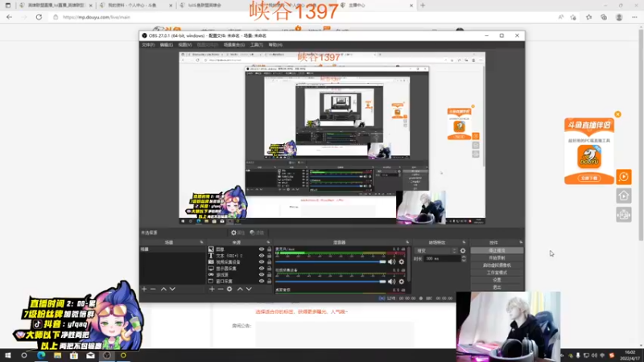644x362 pixels.
Task: Click Douyu live companion play icon on right sidebar
Action: point(623,177)
